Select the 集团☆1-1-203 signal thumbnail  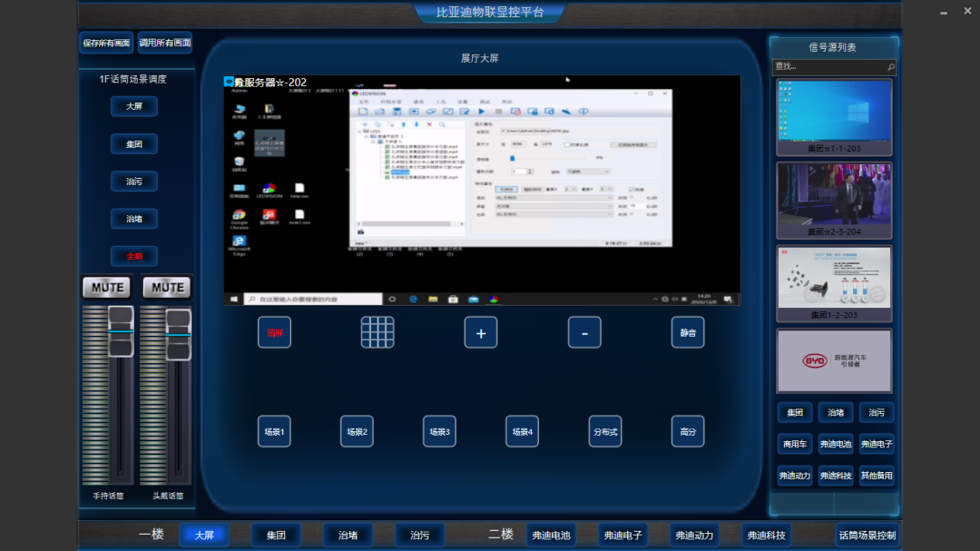834,117
